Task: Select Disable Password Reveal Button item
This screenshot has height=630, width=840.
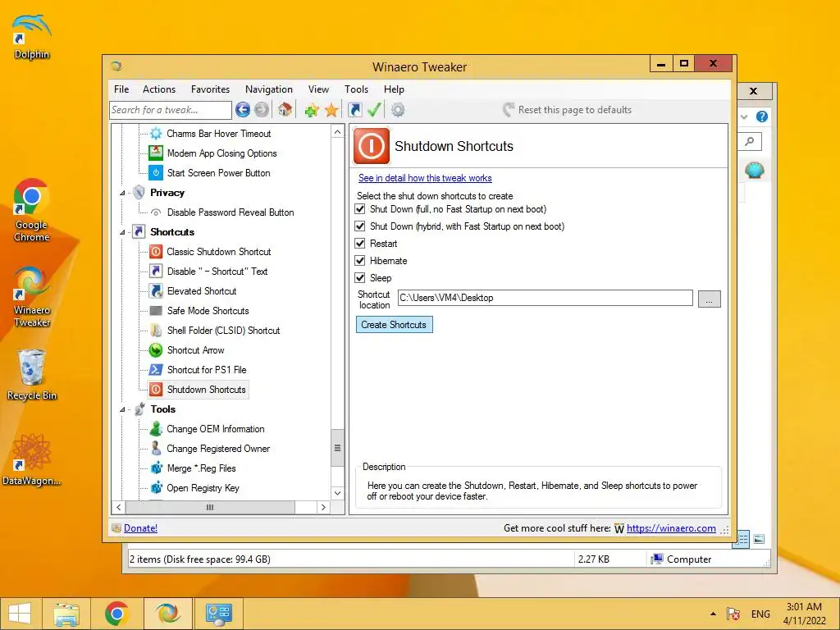Action: pyautogui.click(x=231, y=212)
